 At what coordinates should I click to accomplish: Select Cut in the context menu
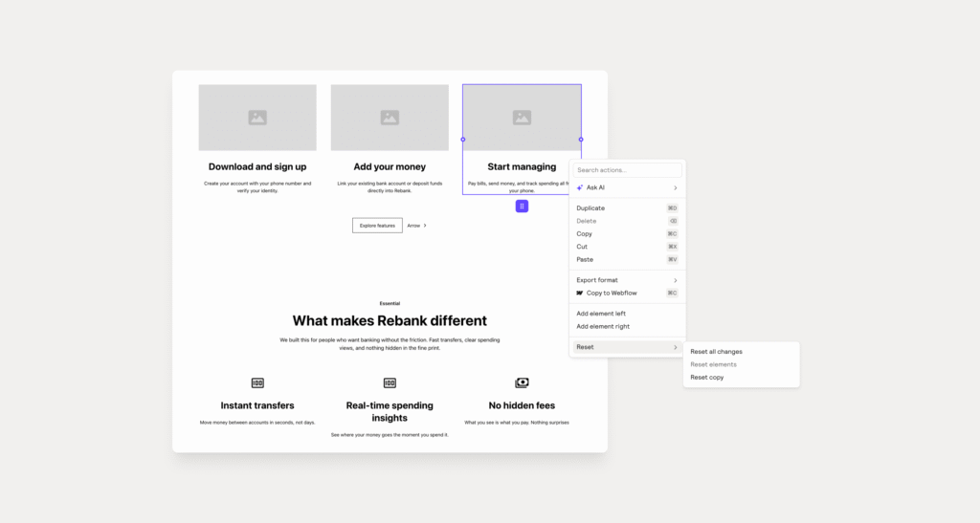click(x=627, y=247)
